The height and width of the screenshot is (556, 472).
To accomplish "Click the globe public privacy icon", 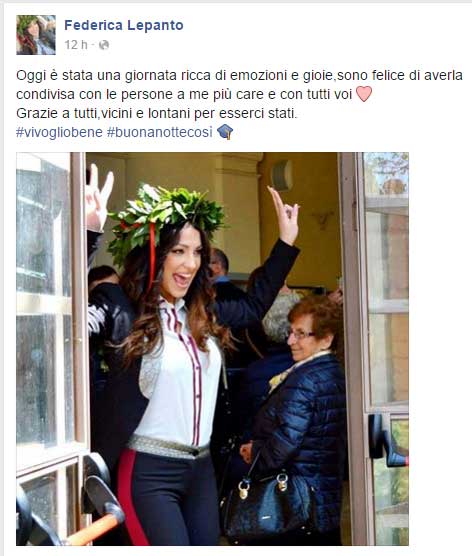I will click(104, 45).
